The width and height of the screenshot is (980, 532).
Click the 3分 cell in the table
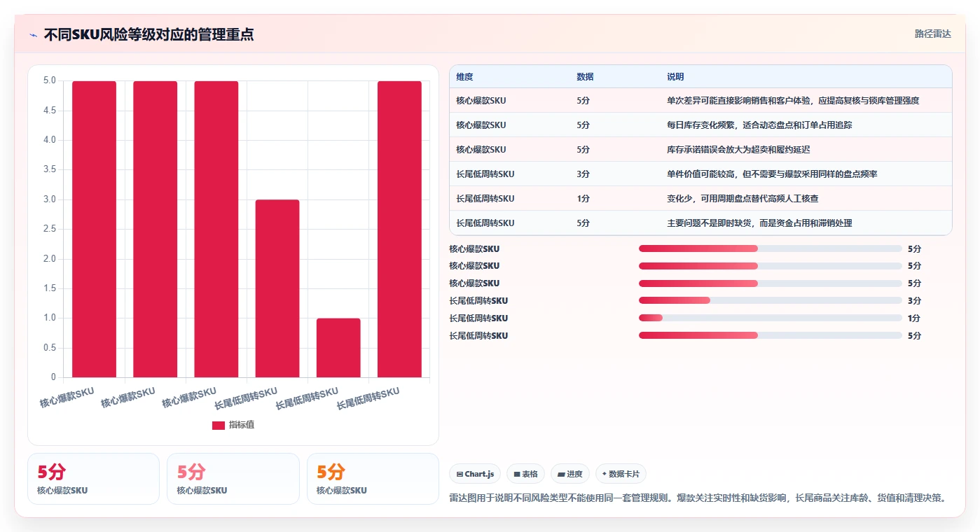point(583,174)
